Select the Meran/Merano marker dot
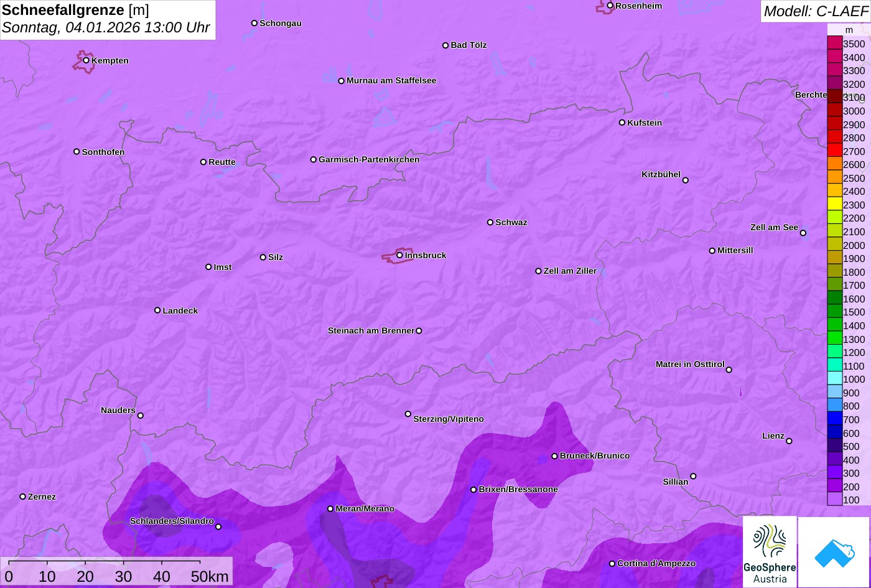Image resolution: width=871 pixels, height=588 pixels. tap(330, 509)
